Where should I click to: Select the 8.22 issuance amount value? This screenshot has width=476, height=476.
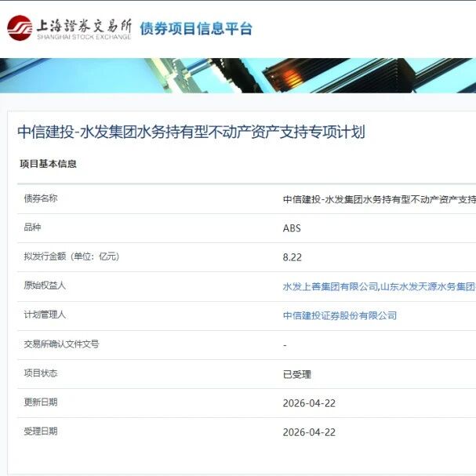click(292, 257)
